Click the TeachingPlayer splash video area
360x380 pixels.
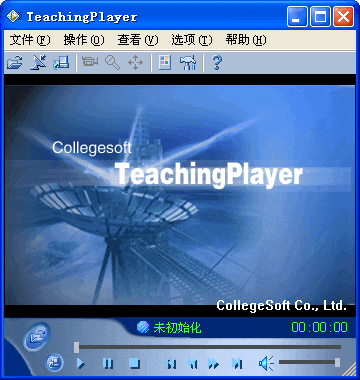click(x=180, y=195)
